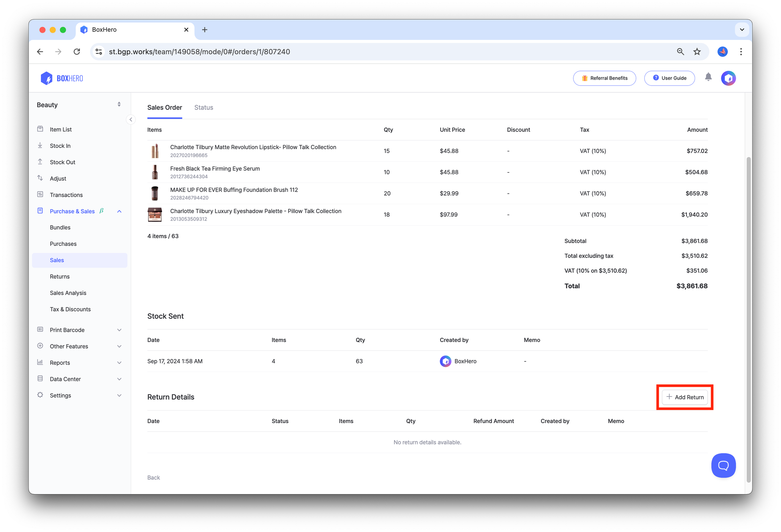Collapse the Purchase & Sales section
Image resolution: width=781 pixels, height=532 pixels.
(x=119, y=211)
